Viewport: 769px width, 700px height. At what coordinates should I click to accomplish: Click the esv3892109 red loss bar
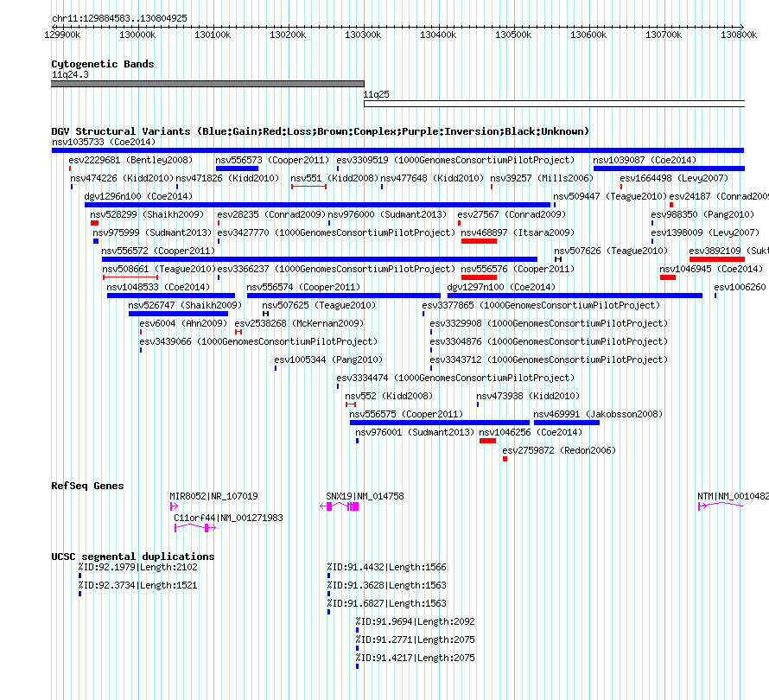(x=717, y=259)
